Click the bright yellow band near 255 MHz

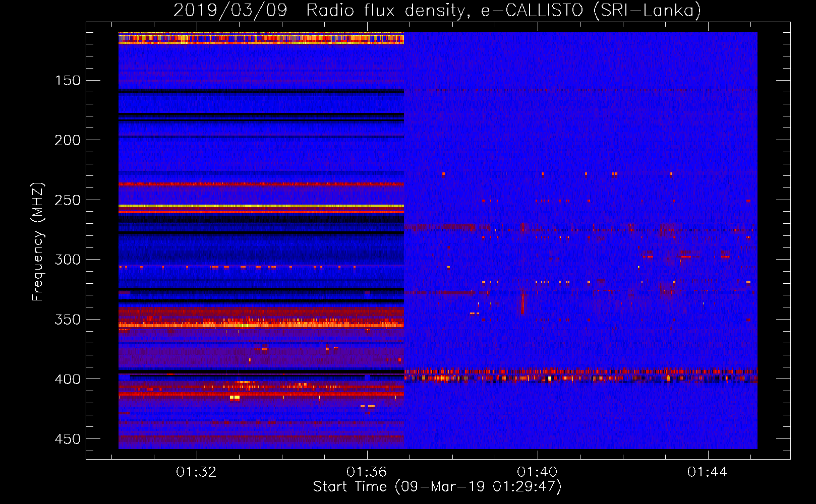click(x=261, y=206)
